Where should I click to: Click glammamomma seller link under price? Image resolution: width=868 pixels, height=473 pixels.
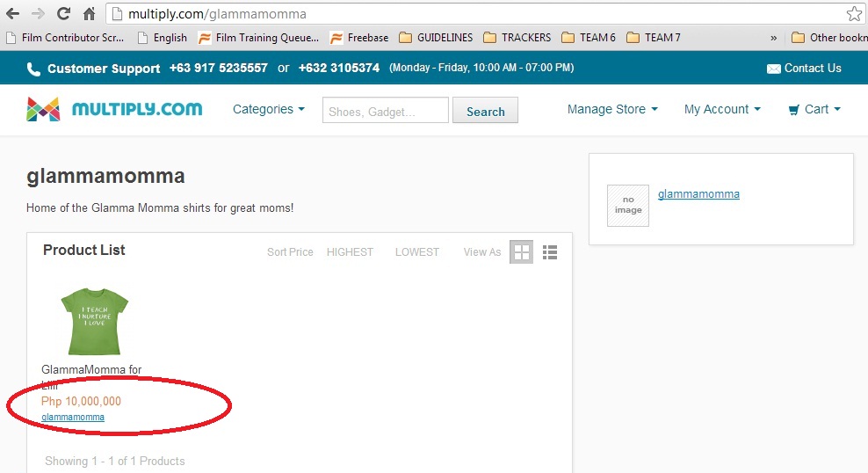click(x=73, y=417)
